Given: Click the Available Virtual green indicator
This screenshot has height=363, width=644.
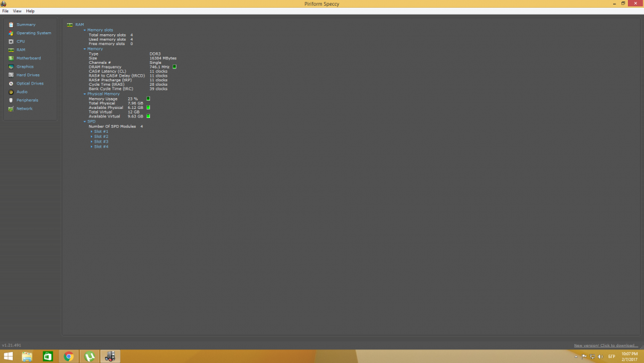Looking at the screenshot, I should click(x=148, y=116).
